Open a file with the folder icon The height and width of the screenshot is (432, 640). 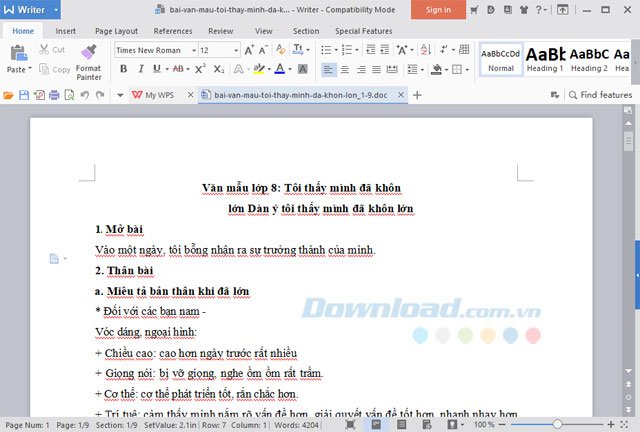click(x=8, y=95)
